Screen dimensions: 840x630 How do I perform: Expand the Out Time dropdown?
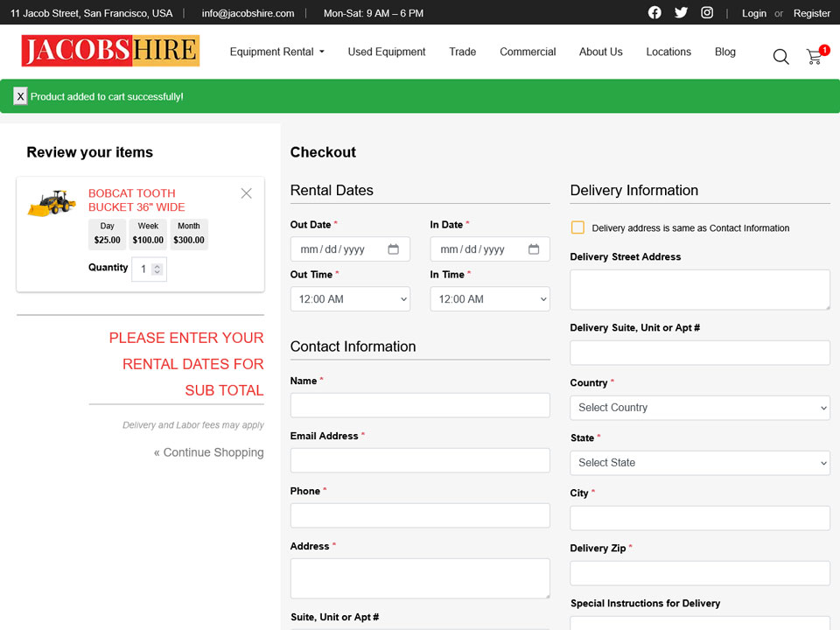point(350,299)
